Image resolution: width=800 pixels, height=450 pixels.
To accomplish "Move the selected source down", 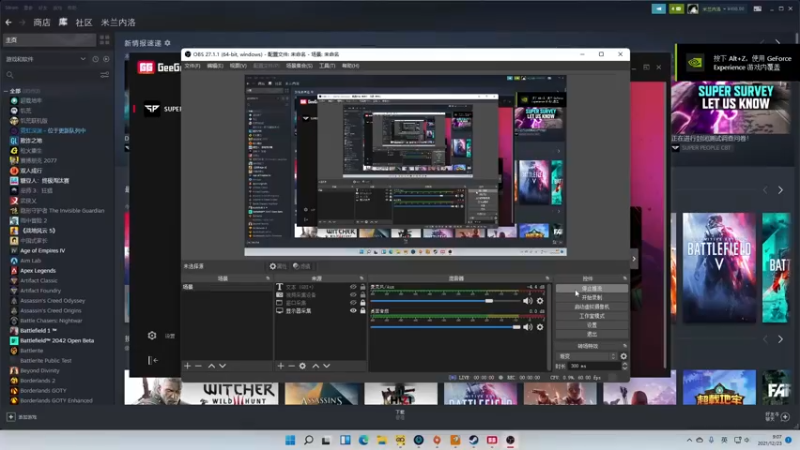I will point(327,366).
